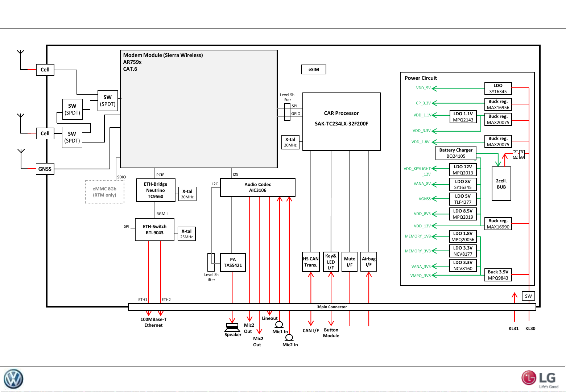The width and height of the screenshot is (566, 392).
Task: Click the speaker symbol icon
Action: (232, 327)
